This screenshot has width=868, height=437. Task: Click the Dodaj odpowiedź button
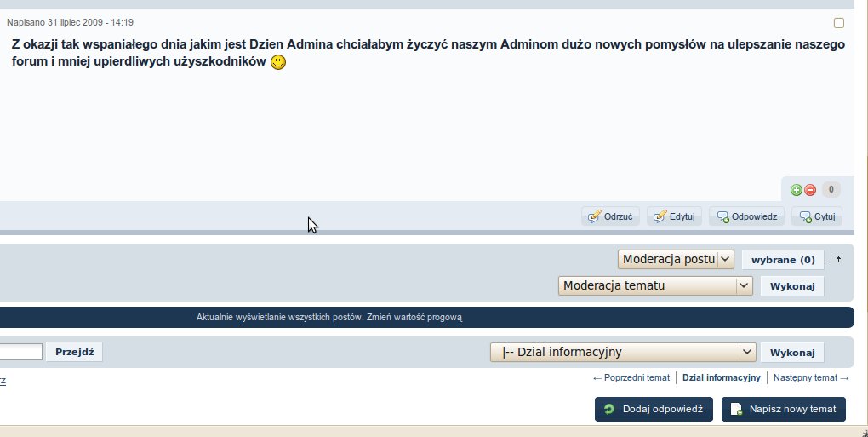tap(654, 409)
